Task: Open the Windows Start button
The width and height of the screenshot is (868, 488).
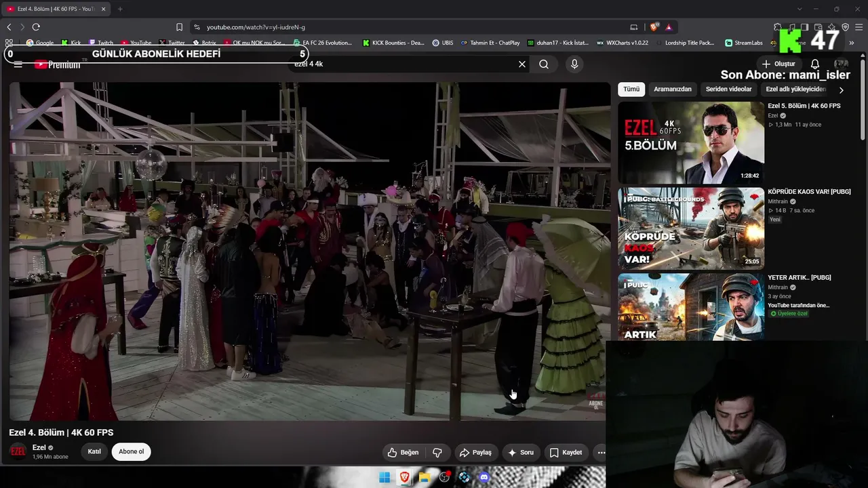Action: coord(384,477)
